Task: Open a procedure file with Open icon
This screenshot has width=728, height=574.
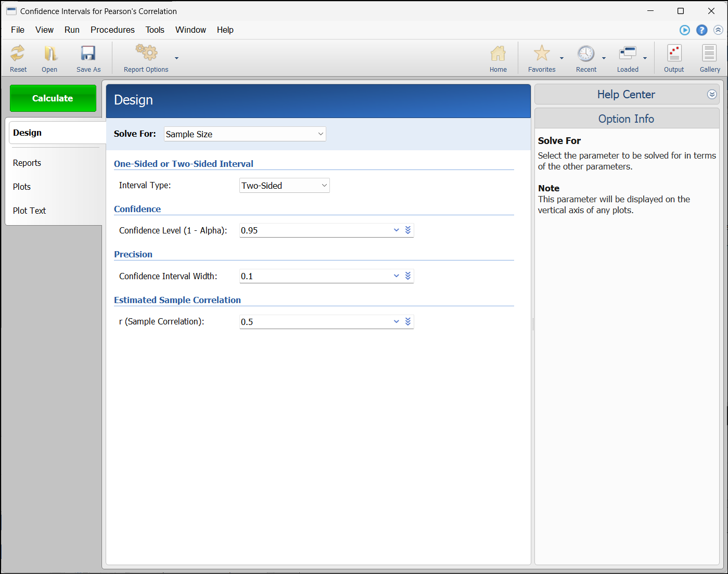Action: pyautogui.click(x=50, y=54)
